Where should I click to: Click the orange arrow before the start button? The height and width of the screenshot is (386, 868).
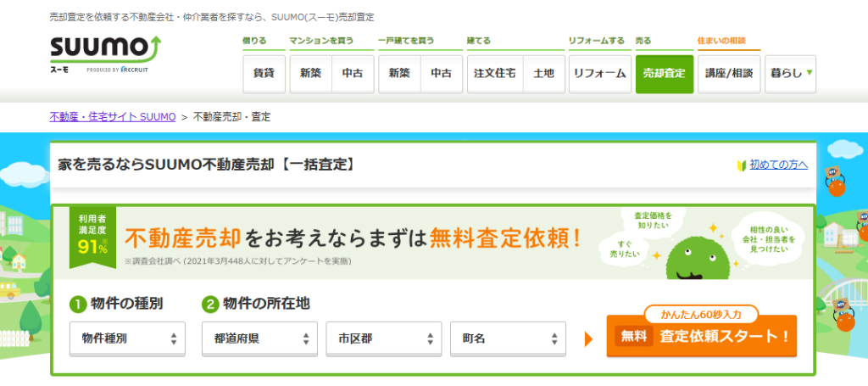588,339
